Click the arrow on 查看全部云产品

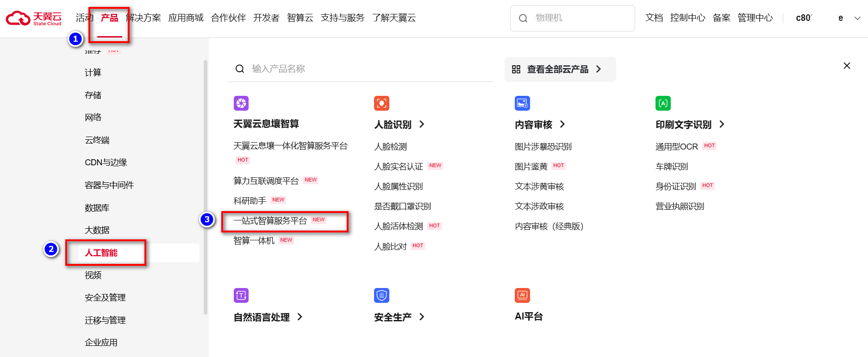point(599,69)
